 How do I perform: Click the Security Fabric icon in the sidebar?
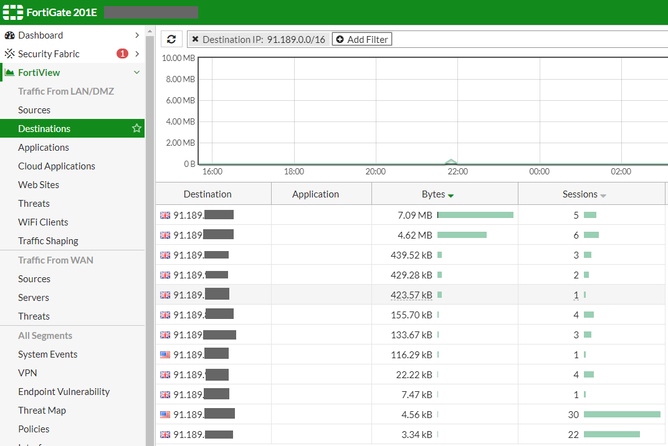pos(9,54)
